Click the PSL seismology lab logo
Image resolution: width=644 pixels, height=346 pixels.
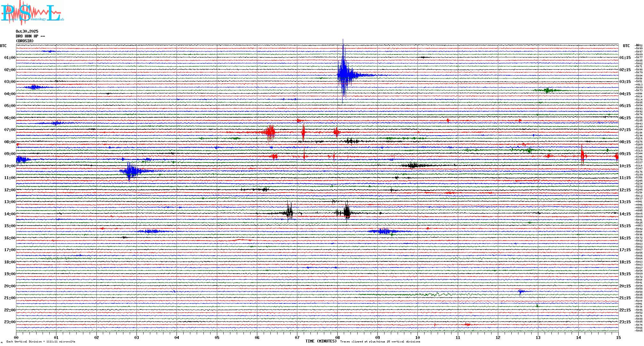pos(32,13)
